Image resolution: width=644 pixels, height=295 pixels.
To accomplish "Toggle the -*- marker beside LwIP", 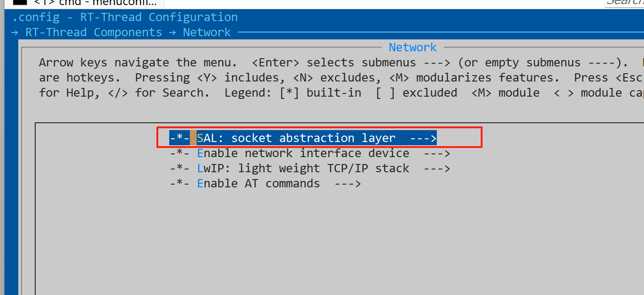I will click(x=179, y=168).
